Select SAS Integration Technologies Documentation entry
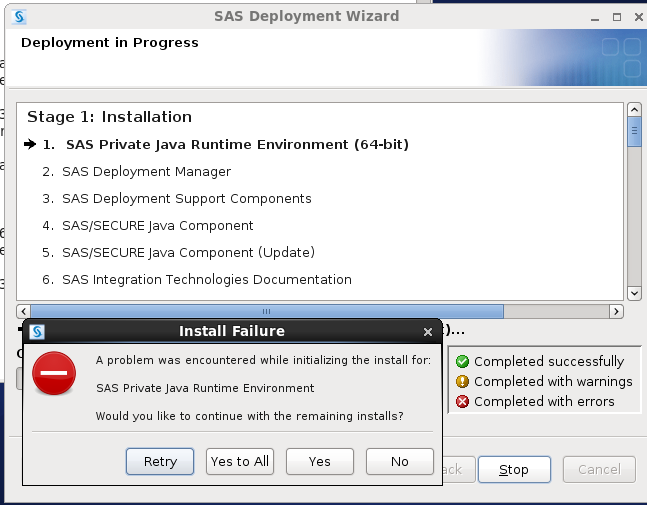 pos(207,279)
